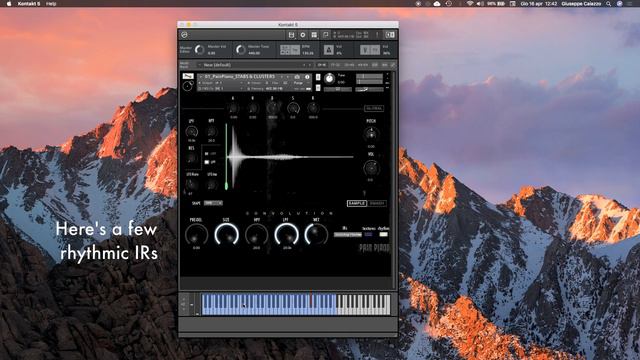This screenshot has height=360, width=640.
Task: Click the convolution PRE-DEL knob
Action: 196,235
